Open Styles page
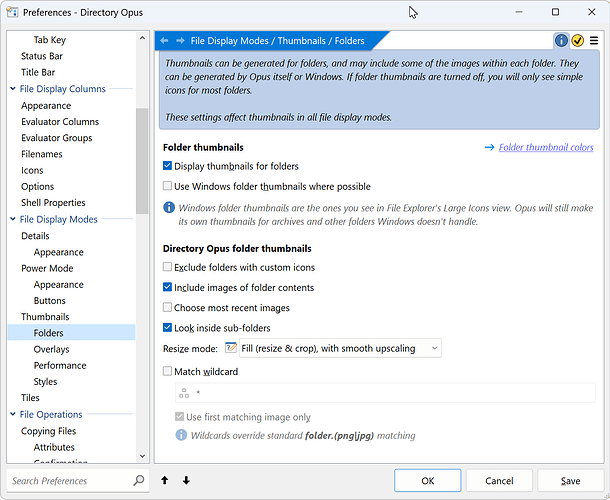Viewport: 610px width, 500px height. (x=45, y=382)
